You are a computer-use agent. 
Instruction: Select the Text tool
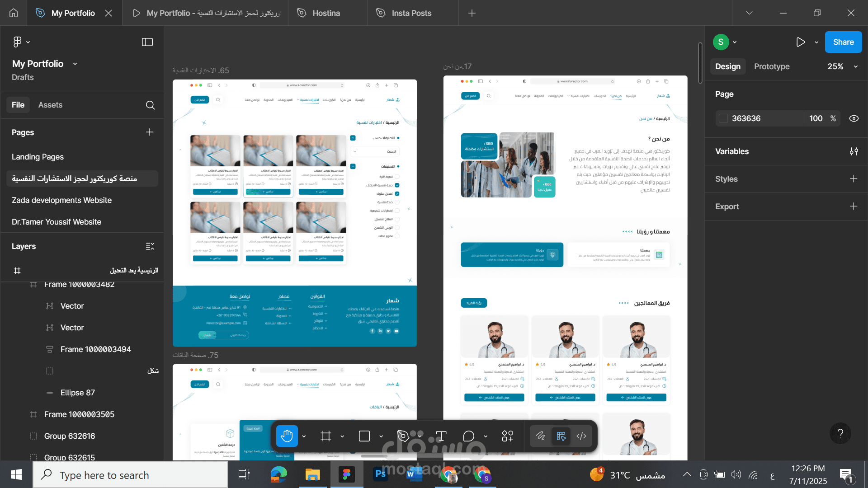tap(441, 436)
